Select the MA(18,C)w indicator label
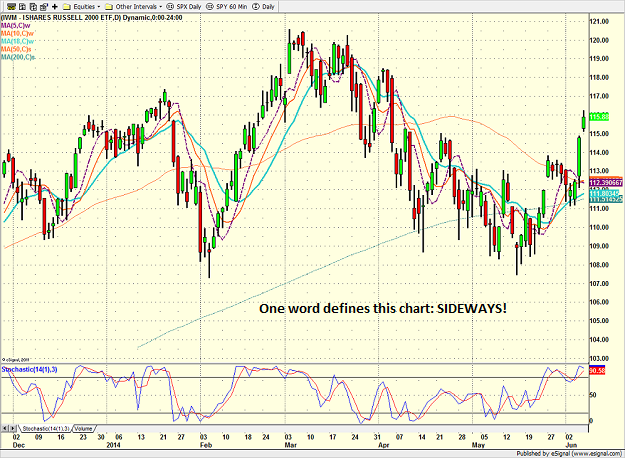The width and height of the screenshot is (625, 458). pos(17,41)
